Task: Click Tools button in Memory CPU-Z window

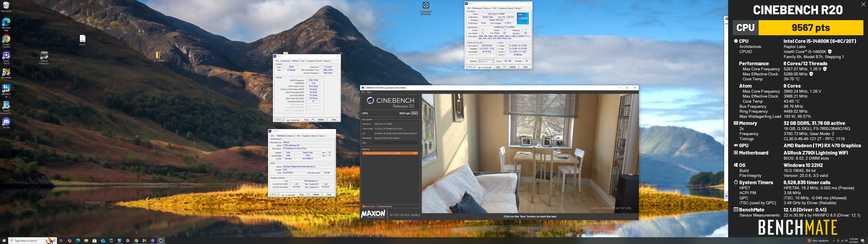Action: pyautogui.click(x=306, y=120)
